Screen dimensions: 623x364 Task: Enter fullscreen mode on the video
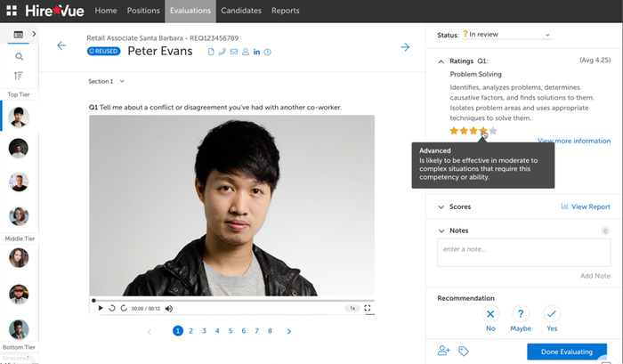click(x=368, y=308)
